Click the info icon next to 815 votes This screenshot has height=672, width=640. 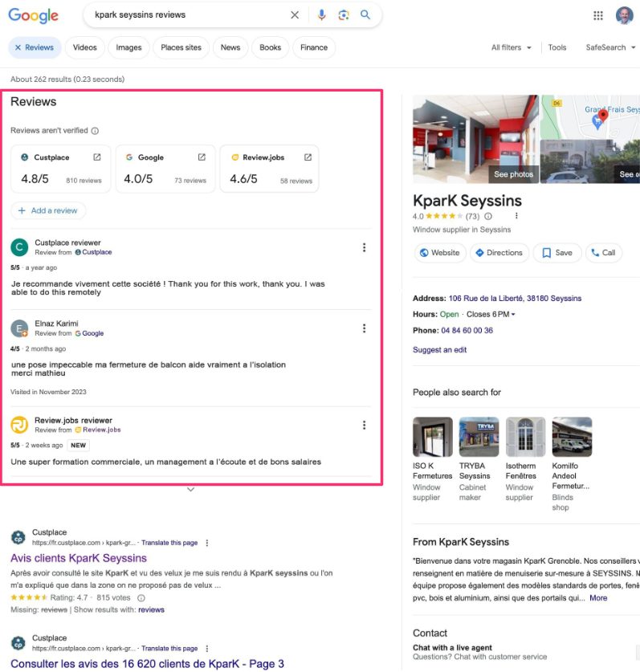click(141, 598)
